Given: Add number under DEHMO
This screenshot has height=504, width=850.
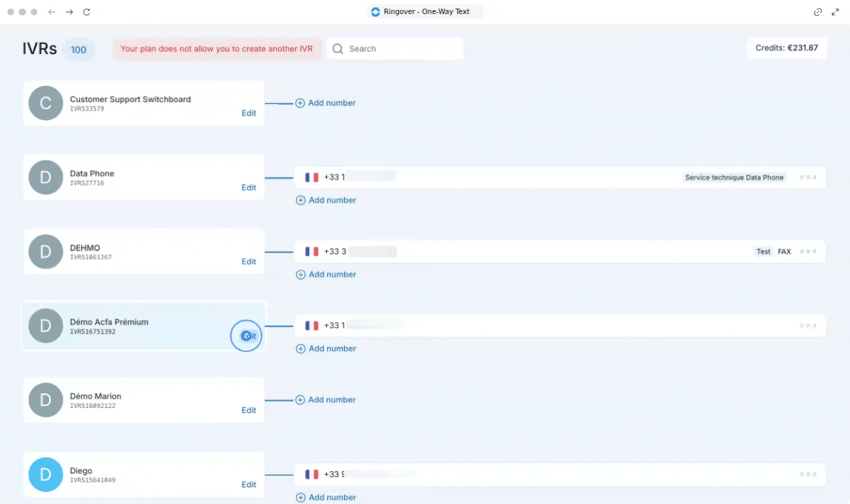Looking at the screenshot, I should 326,275.
